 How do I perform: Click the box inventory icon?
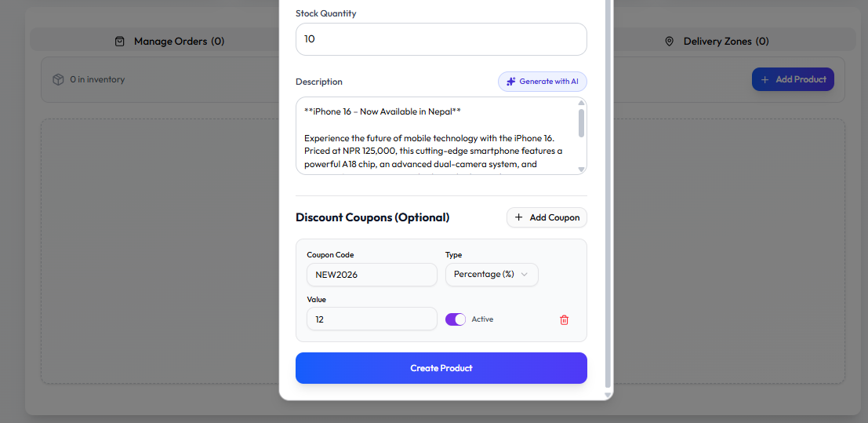pos(58,79)
